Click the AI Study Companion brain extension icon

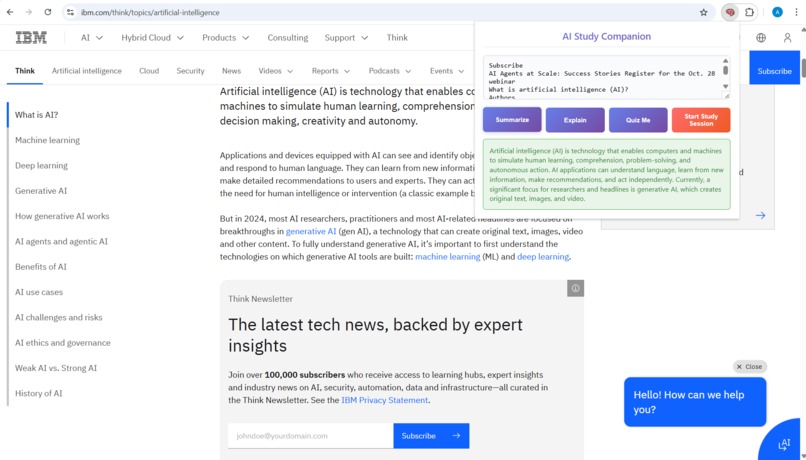tap(730, 12)
